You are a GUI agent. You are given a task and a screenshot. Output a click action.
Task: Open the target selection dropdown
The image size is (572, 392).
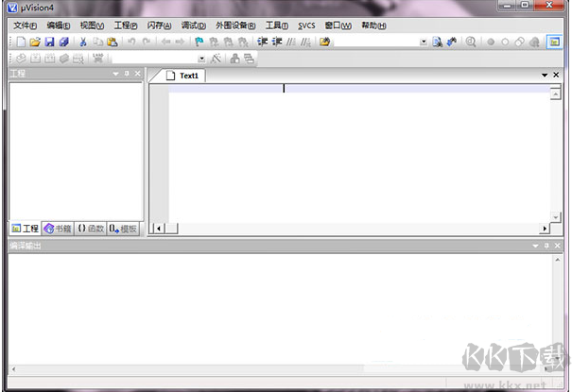tap(200, 59)
